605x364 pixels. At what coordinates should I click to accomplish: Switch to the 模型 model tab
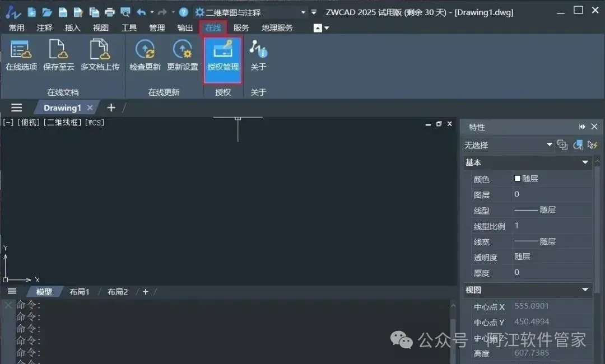pos(44,292)
